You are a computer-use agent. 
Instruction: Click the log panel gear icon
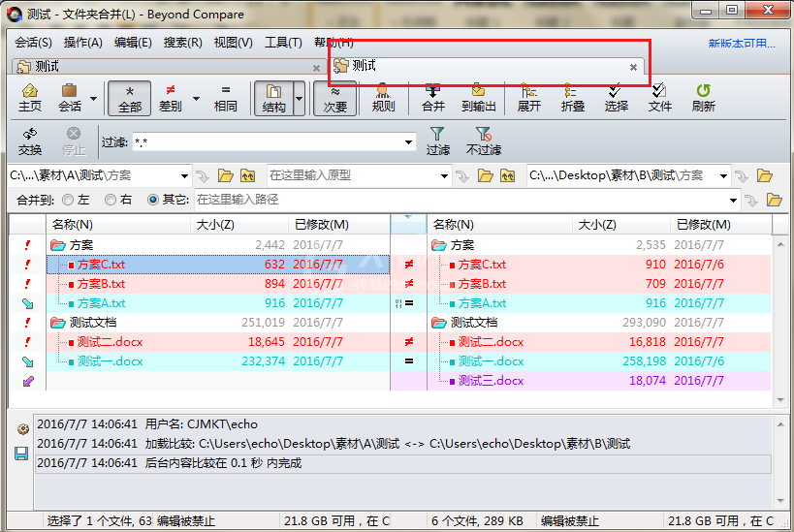23,429
